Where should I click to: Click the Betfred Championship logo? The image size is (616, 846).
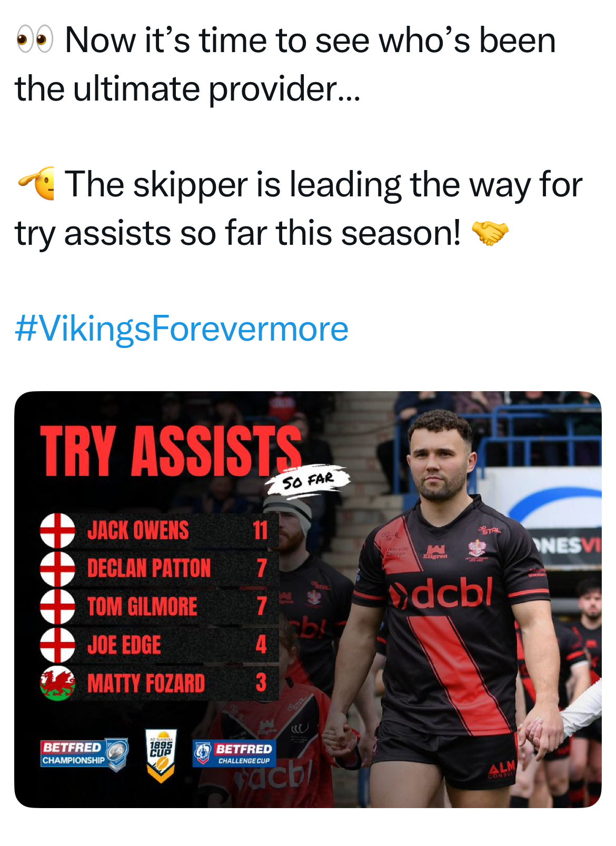(x=85, y=754)
